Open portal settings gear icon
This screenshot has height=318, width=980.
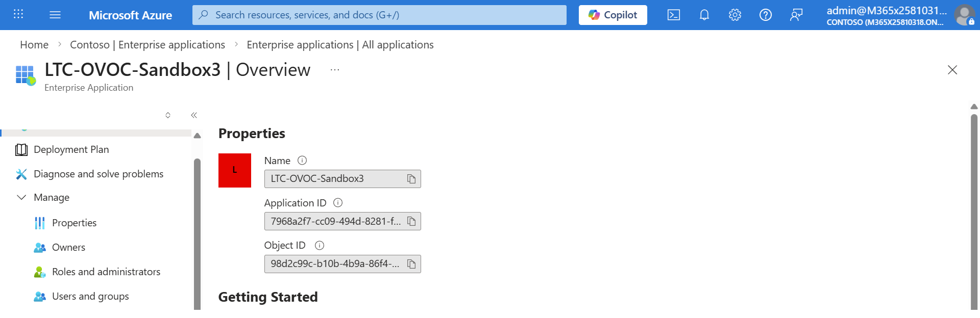[734, 15]
